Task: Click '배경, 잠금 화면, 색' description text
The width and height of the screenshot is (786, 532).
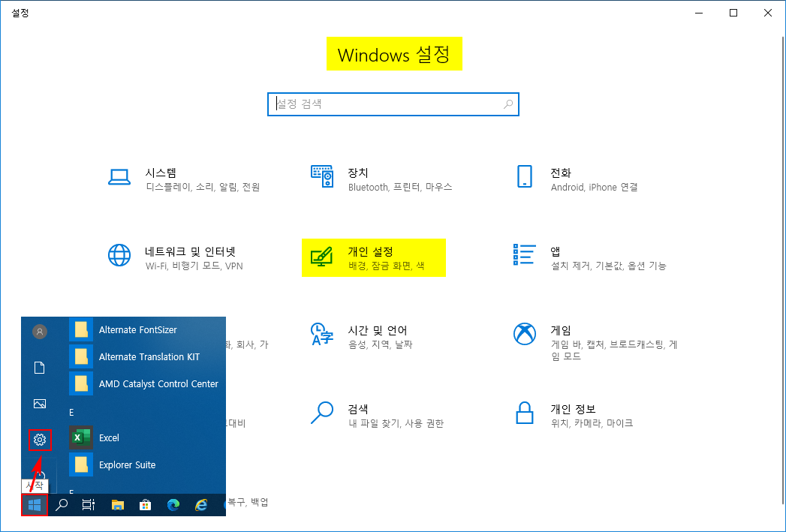Action: pos(386,266)
